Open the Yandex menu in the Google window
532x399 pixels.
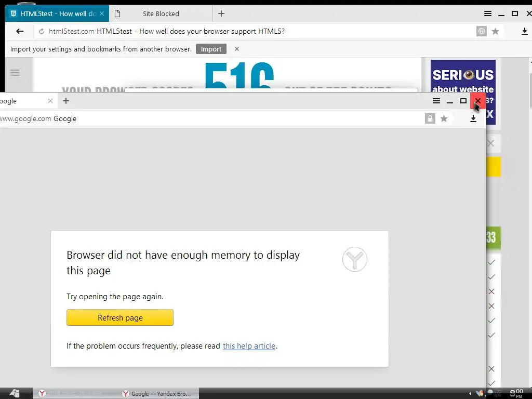[436, 101]
